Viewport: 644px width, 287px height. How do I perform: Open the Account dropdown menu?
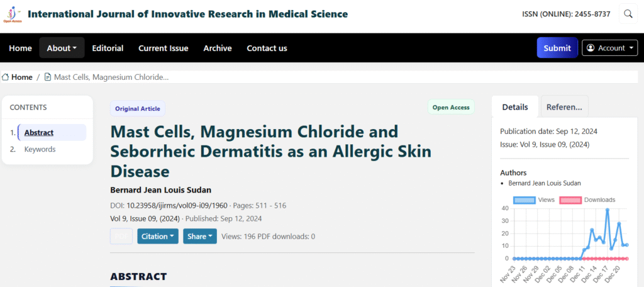click(x=610, y=48)
